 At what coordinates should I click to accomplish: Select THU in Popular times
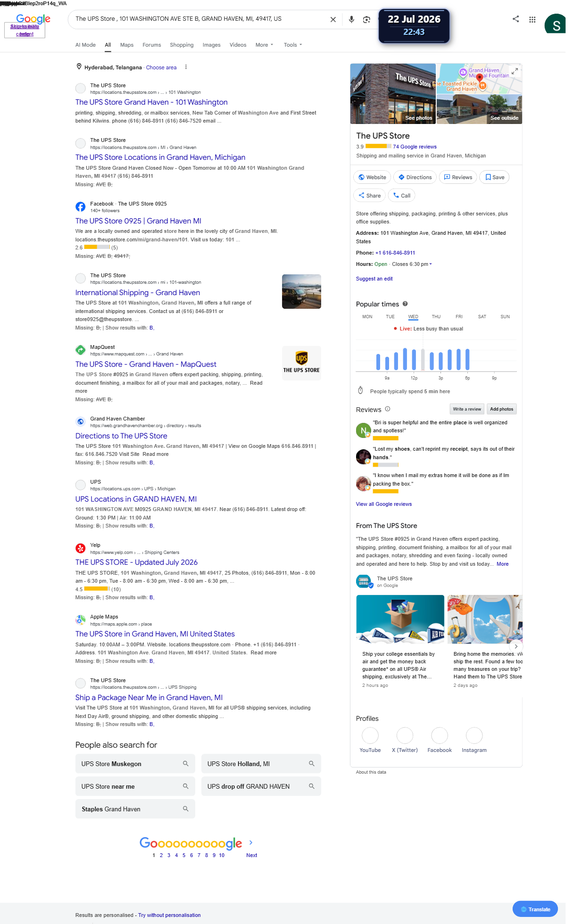436,317
